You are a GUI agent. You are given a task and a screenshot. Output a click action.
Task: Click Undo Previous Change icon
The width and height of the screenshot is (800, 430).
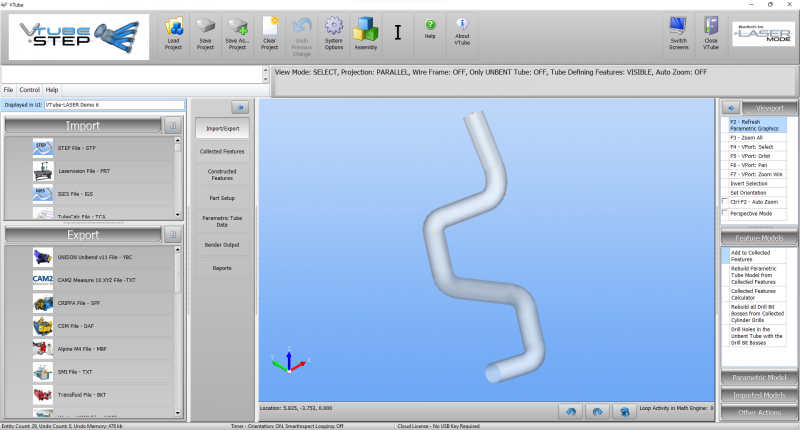click(x=302, y=35)
